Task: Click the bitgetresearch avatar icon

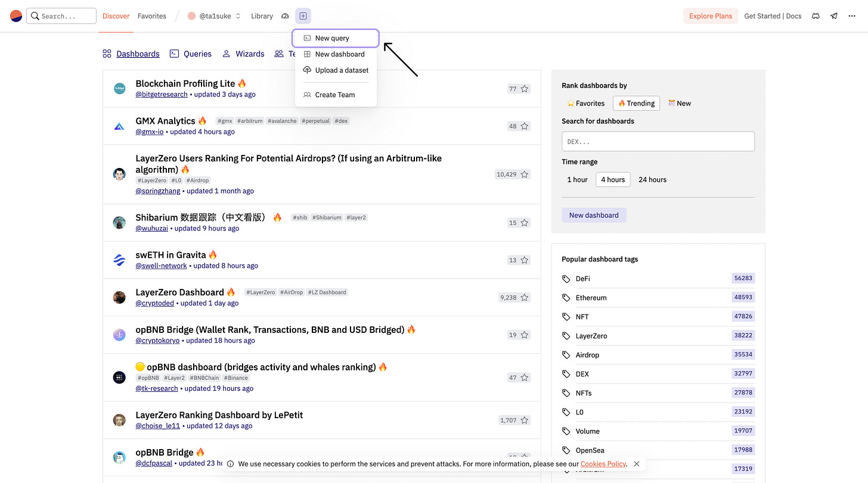Action: click(119, 89)
